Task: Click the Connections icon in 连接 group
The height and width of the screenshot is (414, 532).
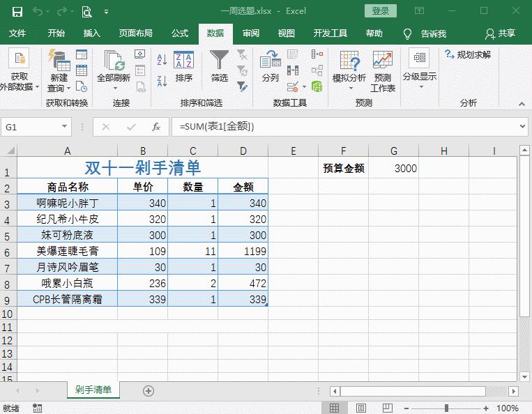Action: [139, 54]
